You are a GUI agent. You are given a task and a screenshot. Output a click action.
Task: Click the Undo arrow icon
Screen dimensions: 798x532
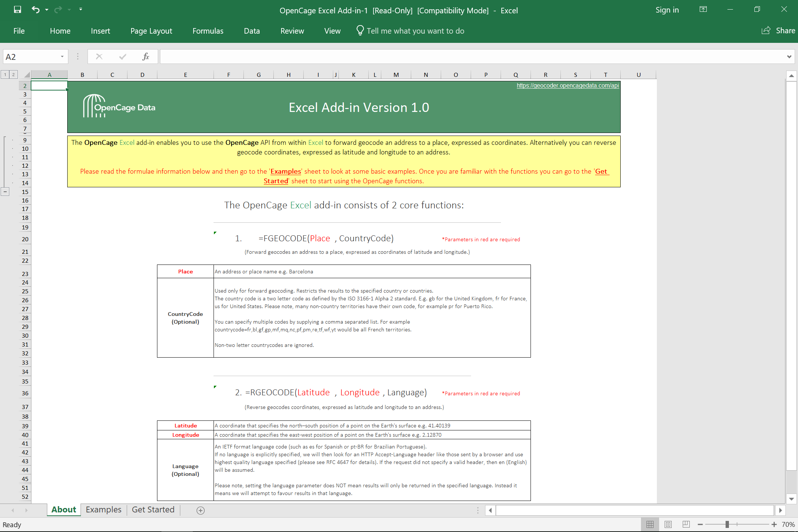[x=35, y=10]
